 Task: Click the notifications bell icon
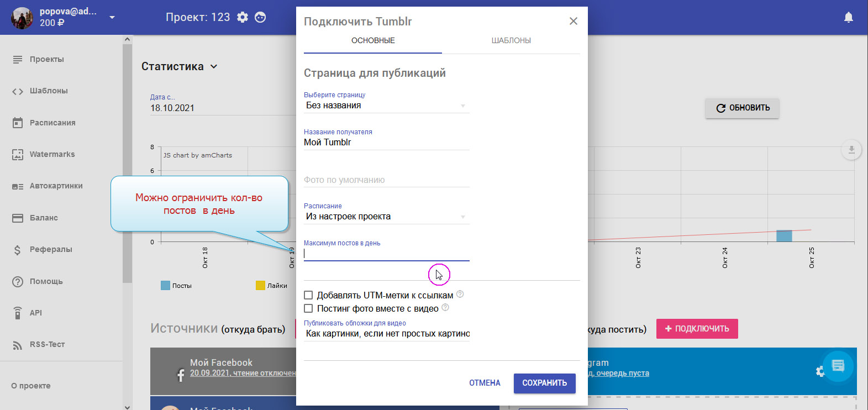[848, 18]
